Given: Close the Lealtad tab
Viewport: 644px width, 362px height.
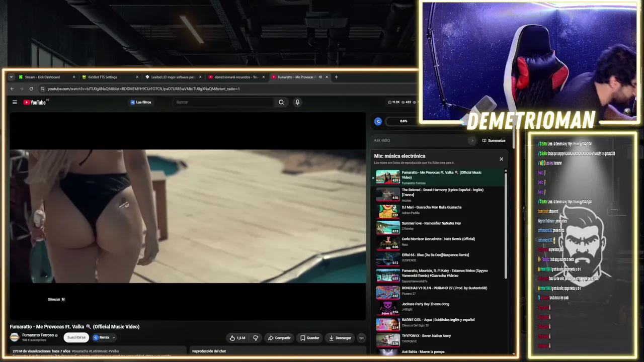Looking at the screenshot, I should [x=200, y=77].
